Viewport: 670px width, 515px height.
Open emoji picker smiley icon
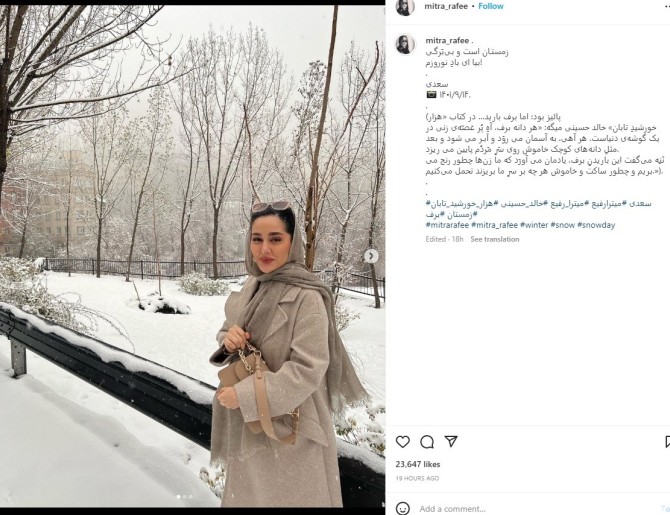403,509
